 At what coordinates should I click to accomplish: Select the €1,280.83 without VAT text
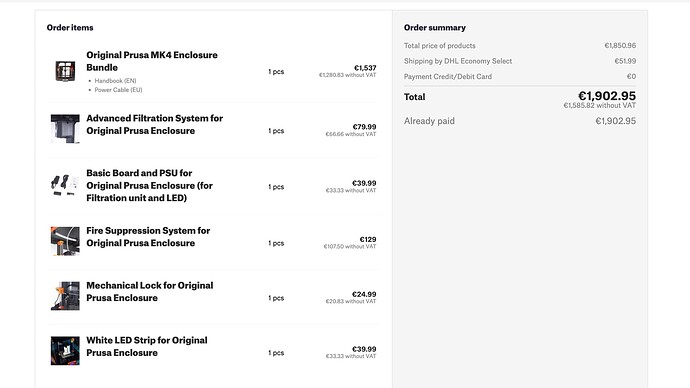coord(348,75)
